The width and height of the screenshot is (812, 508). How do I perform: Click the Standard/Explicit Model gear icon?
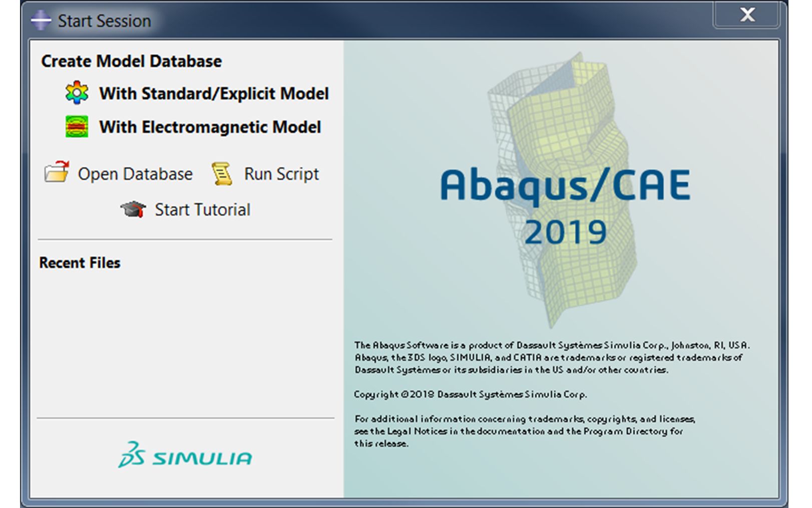[77, 93]
